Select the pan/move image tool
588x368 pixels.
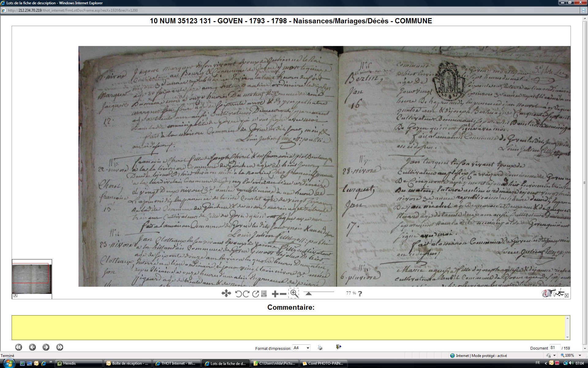pyautogui.click(x=226, y=293)
